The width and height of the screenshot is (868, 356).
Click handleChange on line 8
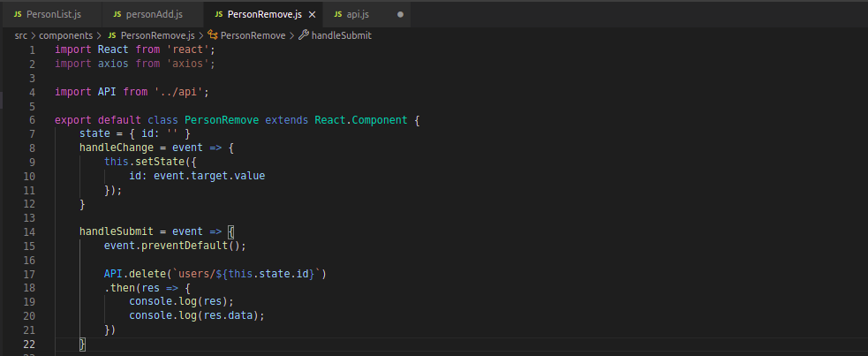tap(117, 148)
